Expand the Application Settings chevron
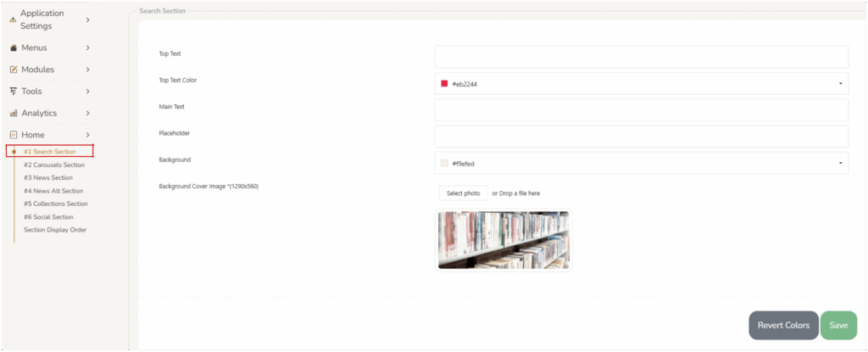868x352 pixels. (87, 20)
